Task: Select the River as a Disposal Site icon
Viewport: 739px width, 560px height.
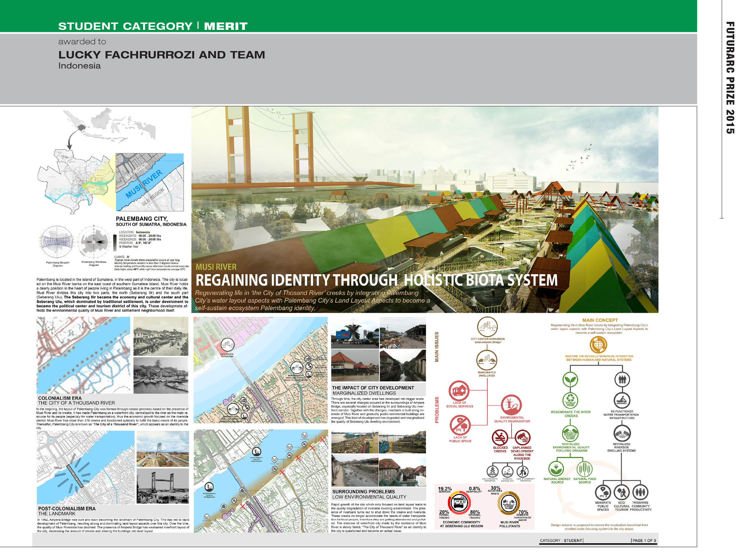Action: coord(507,471)
